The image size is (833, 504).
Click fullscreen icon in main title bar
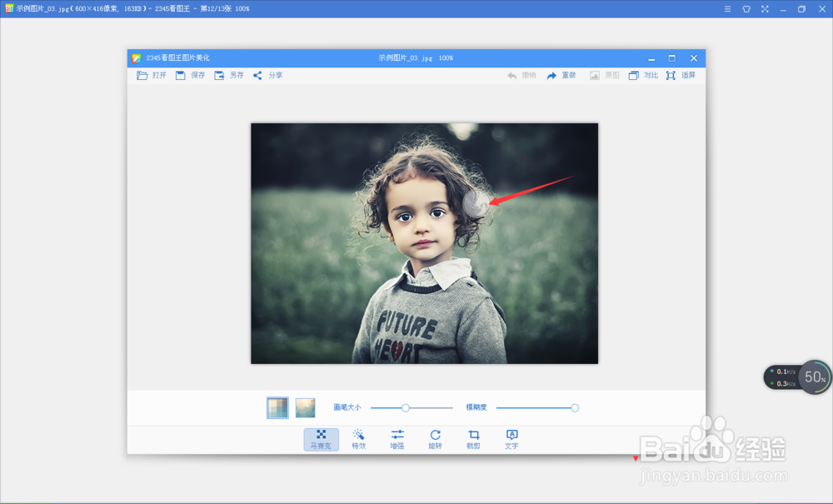tap(765, 9)
